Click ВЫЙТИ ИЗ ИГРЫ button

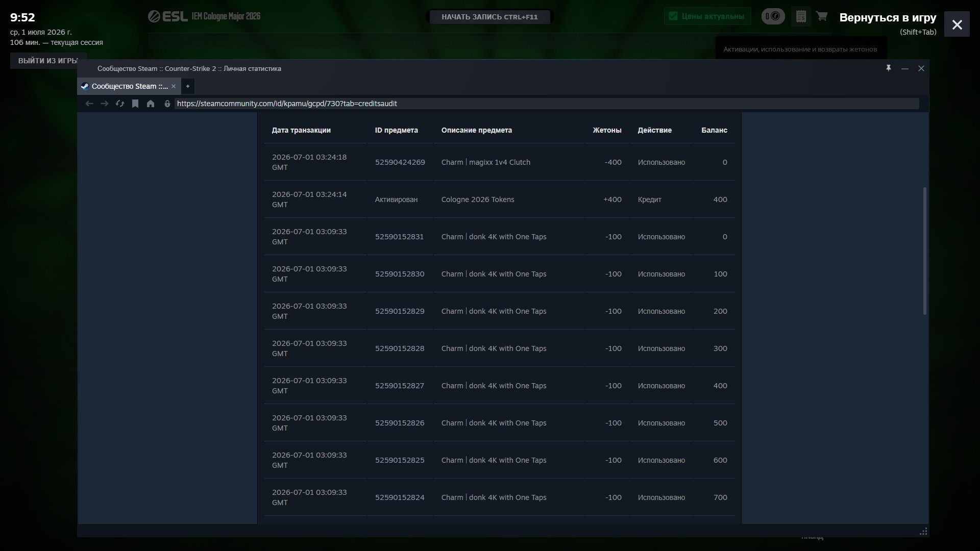[x=48, y=61]
